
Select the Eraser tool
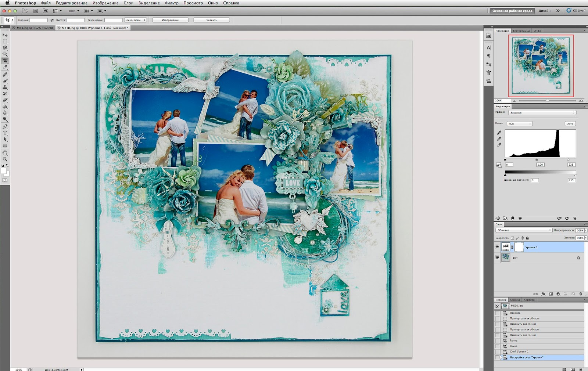tap(5, 100)
